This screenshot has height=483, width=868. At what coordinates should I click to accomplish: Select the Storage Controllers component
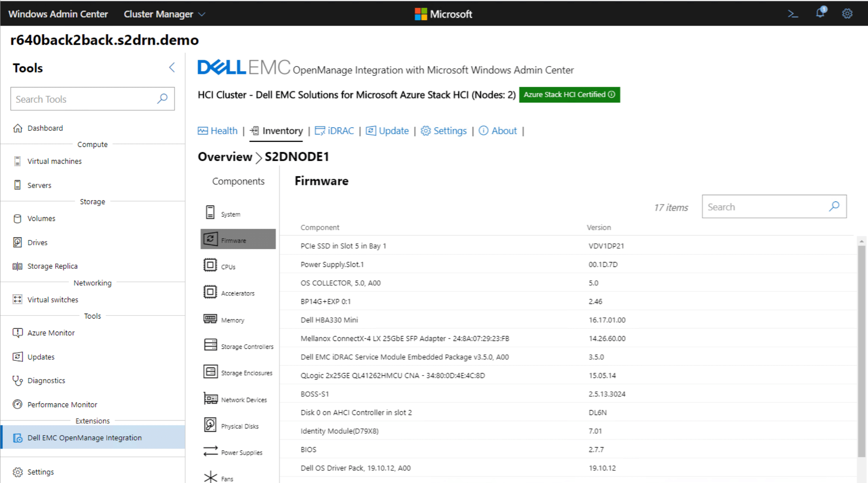click(x=238, y=346)
